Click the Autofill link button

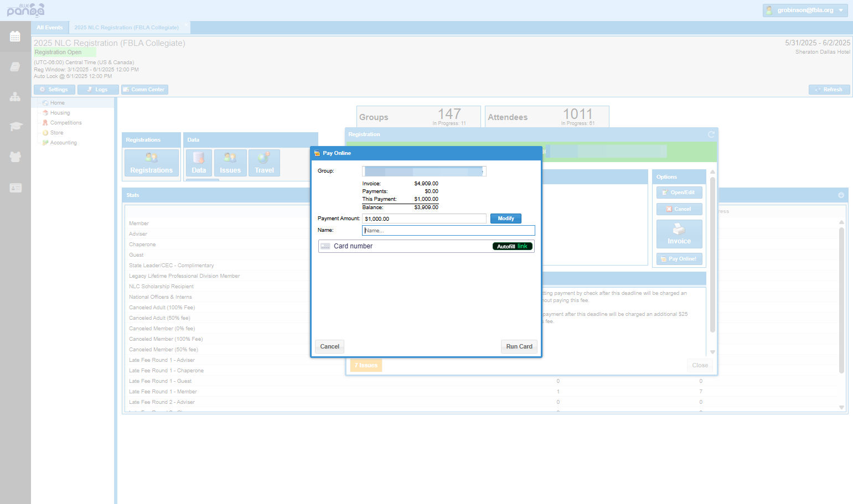click(x=513, y=246)
